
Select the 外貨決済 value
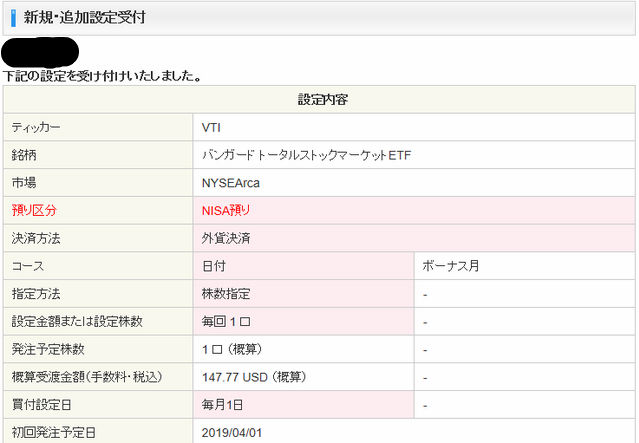pyautogui.click(x=226, y=238)
